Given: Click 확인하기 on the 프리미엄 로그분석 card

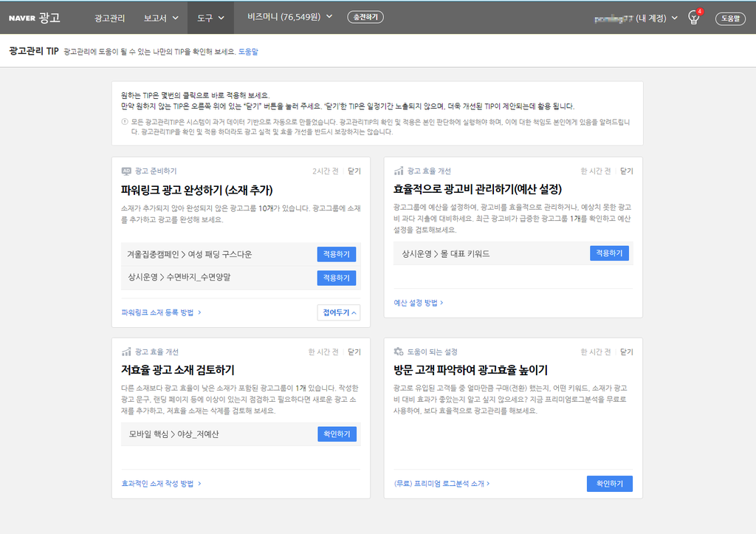Looking at the screenshot, I should [610, 484].
